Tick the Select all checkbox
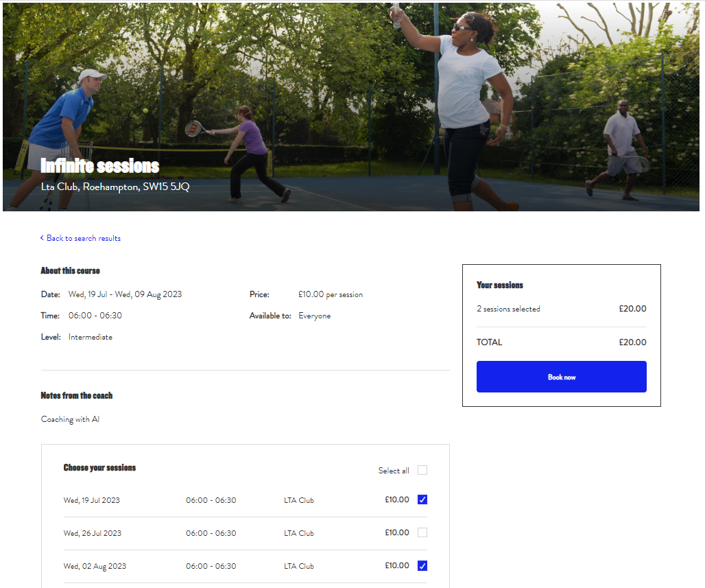The width and height of the screenshot is (705, 588). [422, 470]
